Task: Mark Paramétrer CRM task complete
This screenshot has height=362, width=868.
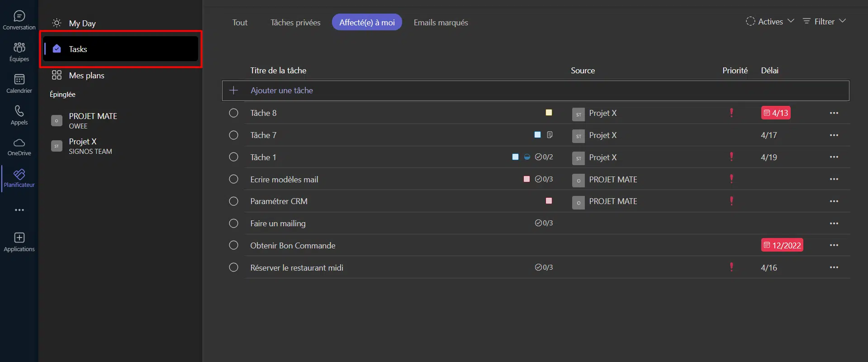Action: (x=233, y=201)
